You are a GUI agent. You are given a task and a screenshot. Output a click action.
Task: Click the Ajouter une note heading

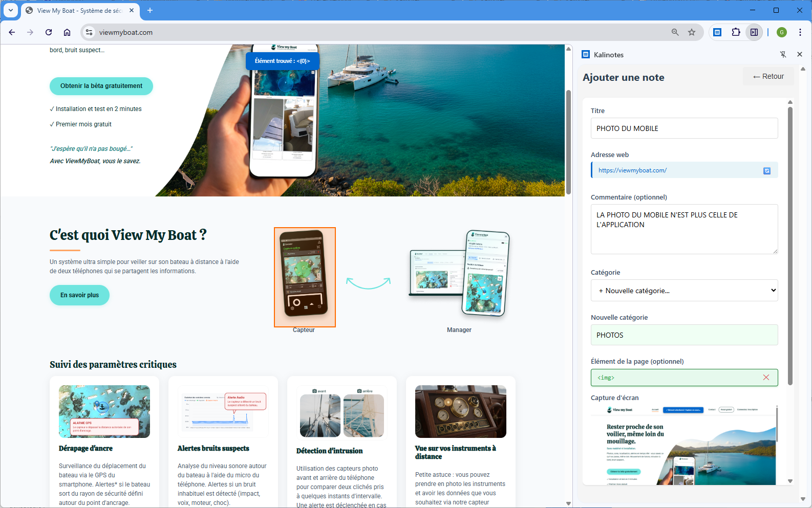[x=624, y=77]
